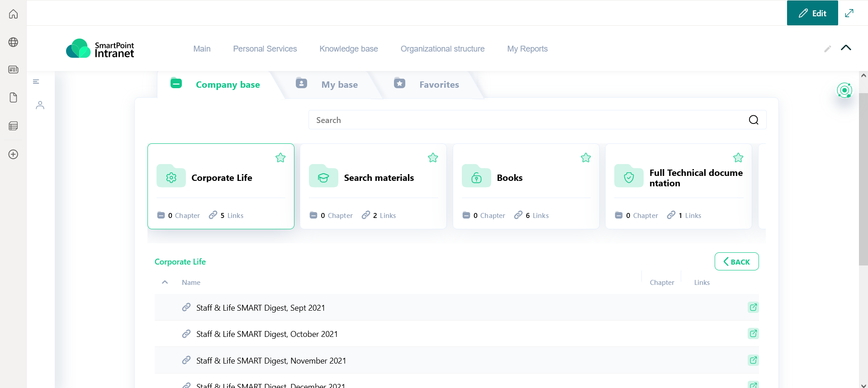Collapse the top navigation header chevron
868x388 pixels.
click(x=846, y=48)
